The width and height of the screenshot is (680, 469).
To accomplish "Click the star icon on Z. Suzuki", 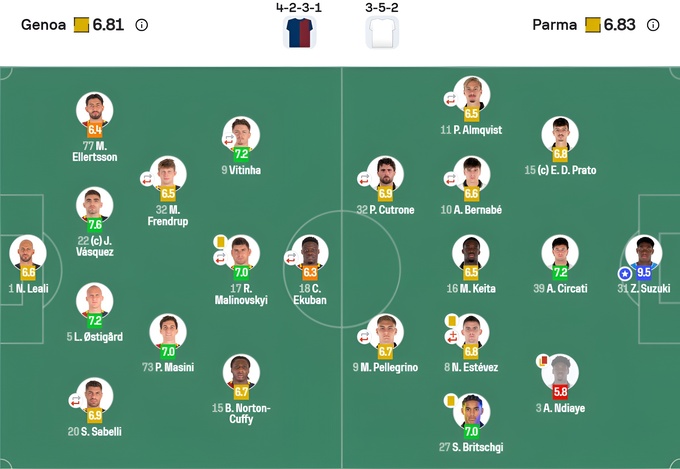I will click(x=625, y=273).
